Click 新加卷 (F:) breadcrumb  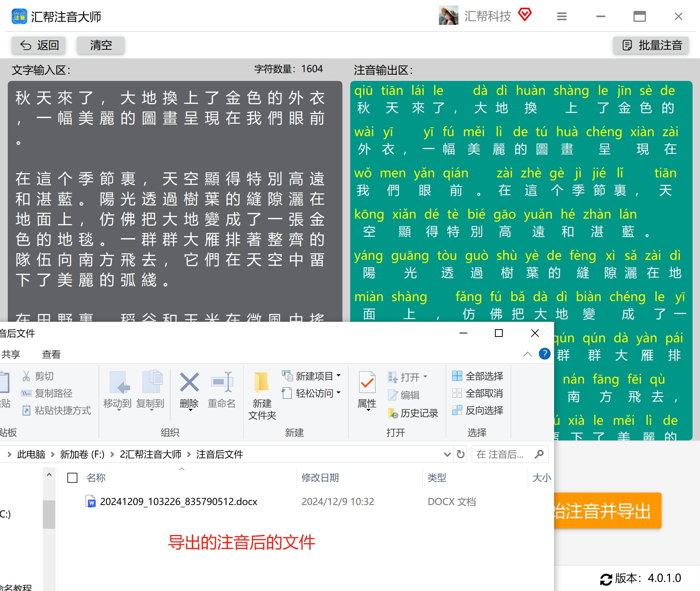82,454
